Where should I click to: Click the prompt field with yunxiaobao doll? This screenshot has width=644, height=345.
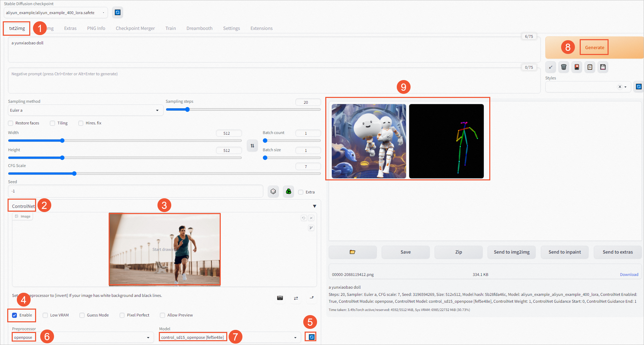point(274,49)
